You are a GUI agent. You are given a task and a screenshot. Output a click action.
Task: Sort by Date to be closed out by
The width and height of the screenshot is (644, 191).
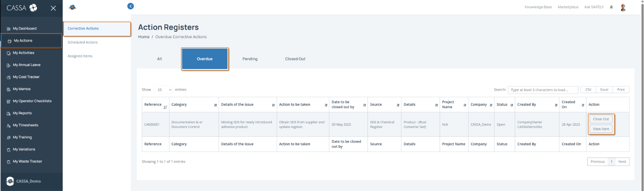365,105
